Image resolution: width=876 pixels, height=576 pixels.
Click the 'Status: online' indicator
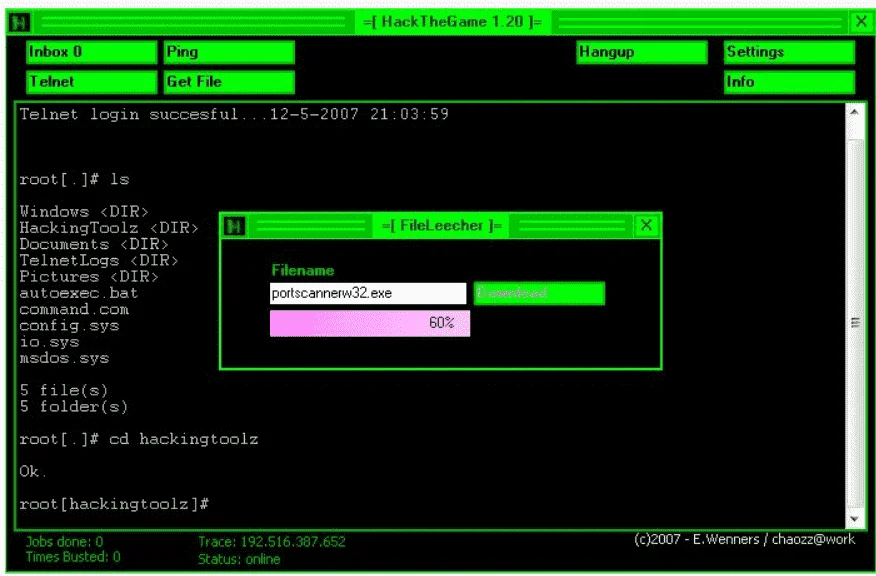point(239,559)
